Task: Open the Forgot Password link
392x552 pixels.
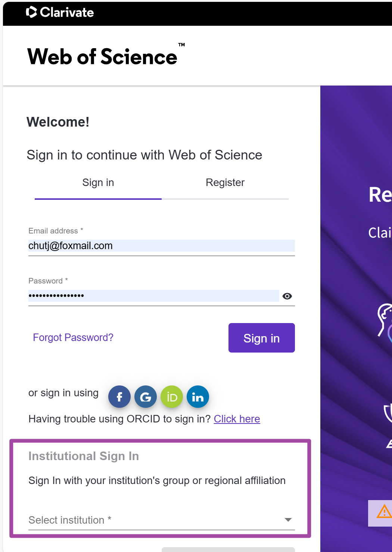Action: 73,338
